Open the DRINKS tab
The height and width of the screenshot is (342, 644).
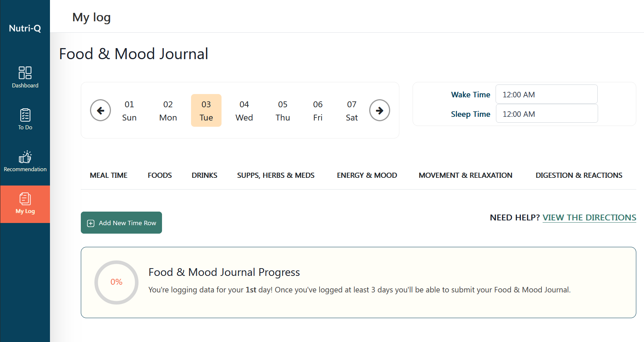click(204, 175)
